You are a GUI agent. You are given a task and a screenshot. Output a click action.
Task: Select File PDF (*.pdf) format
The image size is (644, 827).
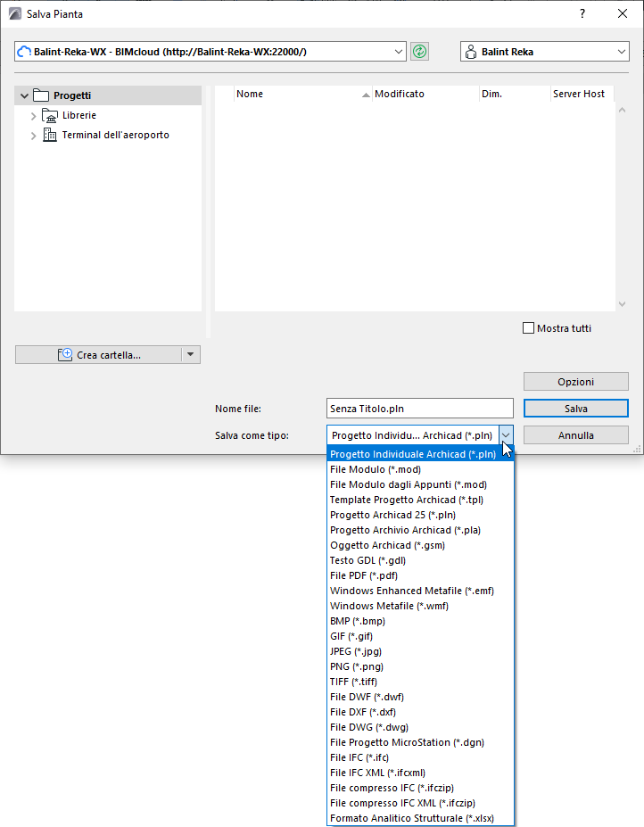[x=420, y=575]
